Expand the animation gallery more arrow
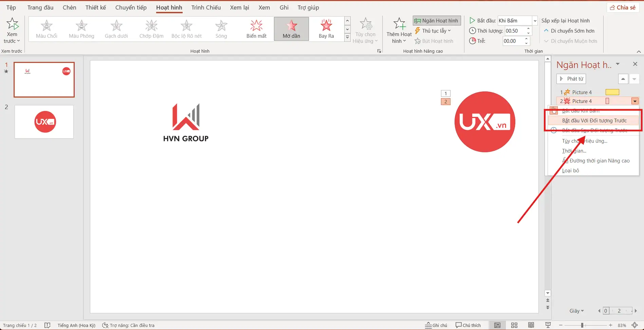The width and height of the screenshot is (644, 330). (x=347, y=37)
